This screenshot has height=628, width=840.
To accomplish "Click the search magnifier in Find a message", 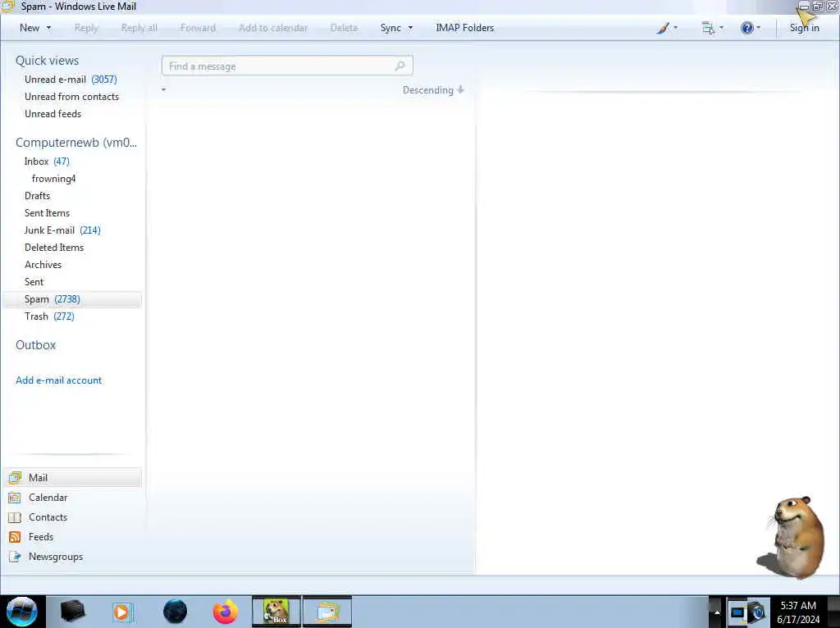I will pos(399,66).
